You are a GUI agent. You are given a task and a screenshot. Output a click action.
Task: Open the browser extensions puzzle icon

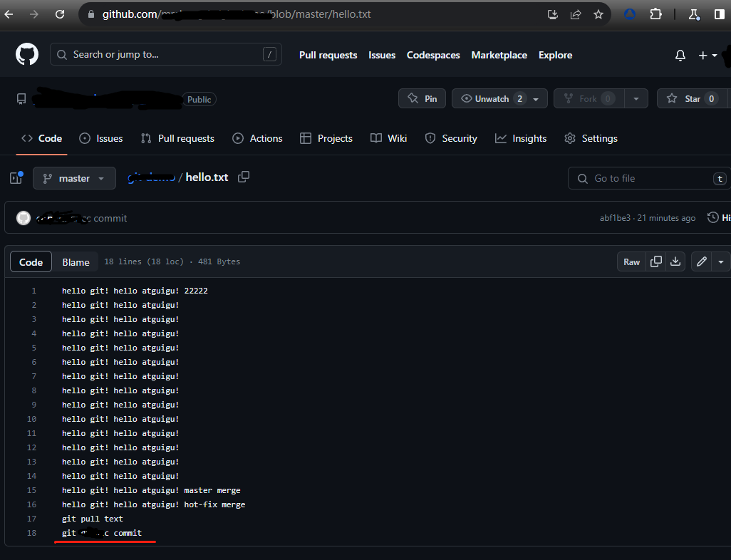pos(655,14)
